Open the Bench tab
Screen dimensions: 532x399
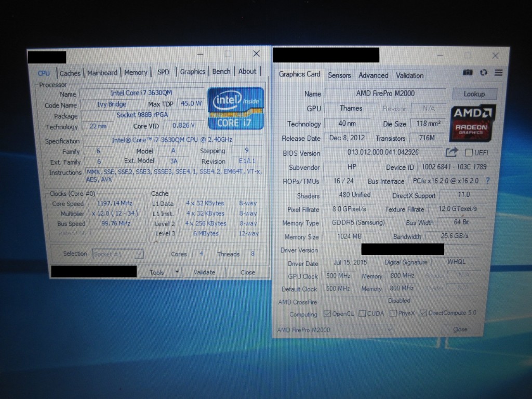[x=221, y=71]
